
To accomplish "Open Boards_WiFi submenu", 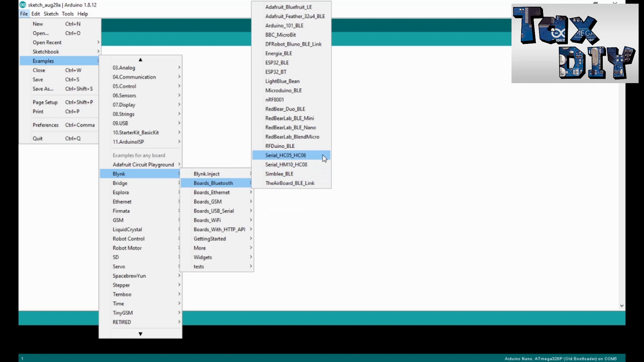I will 217,220.
